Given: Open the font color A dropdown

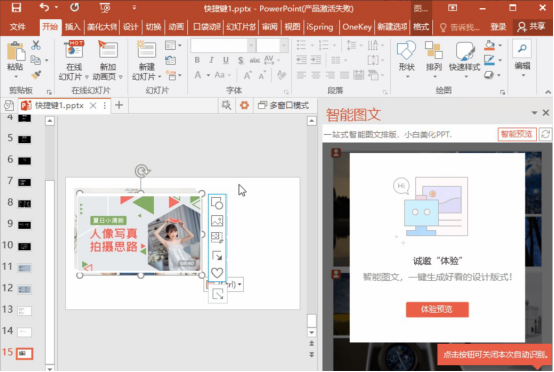Looking at the screenshot, I should tap(208, 75).
